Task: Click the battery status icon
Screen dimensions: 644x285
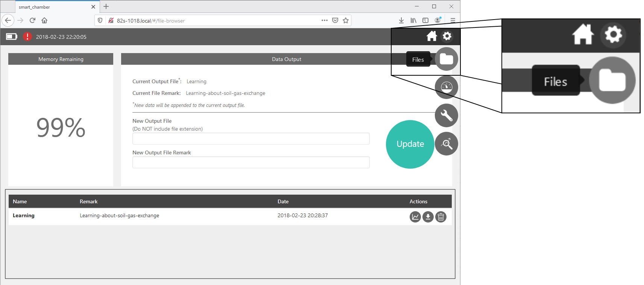Action: (x=12, y=37)
